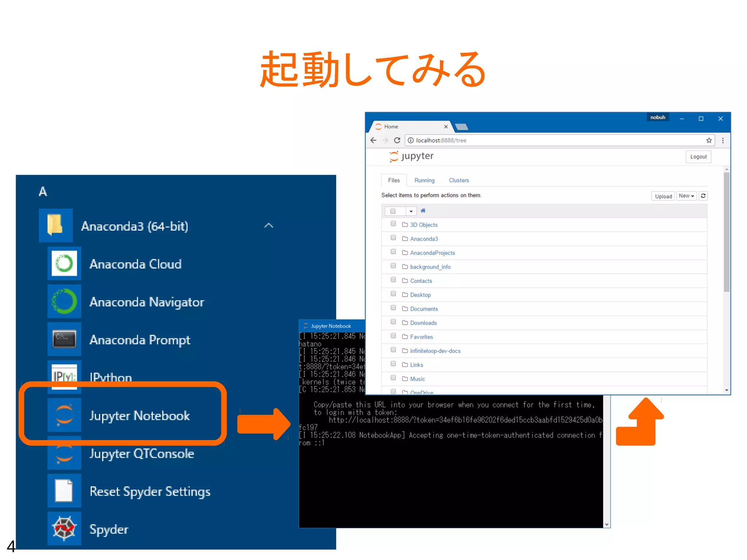Click the site info icon in address bar
747x560 pixels.
tap(410, 140)
